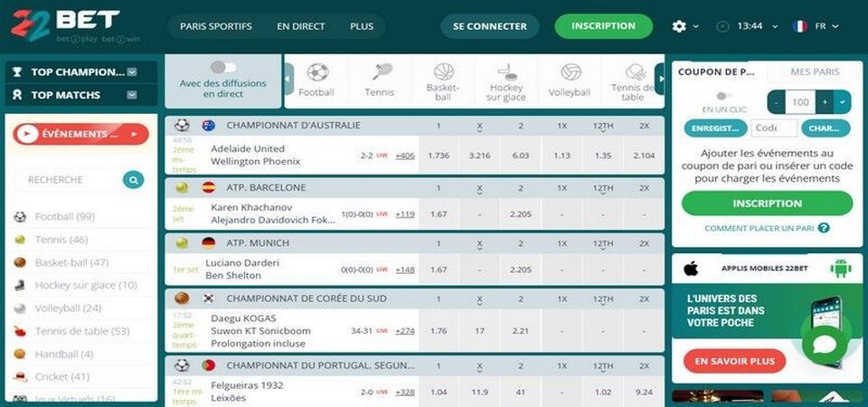Pick the Tennis de table icon in carousel
868x407 pixels.
pos(635,71)
